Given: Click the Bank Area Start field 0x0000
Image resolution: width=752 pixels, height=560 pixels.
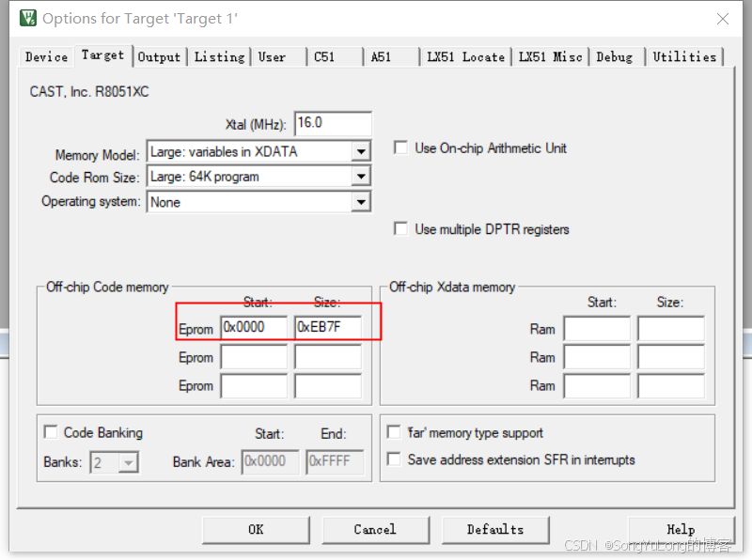Looking at the screenshot, I should pos(271,461).
